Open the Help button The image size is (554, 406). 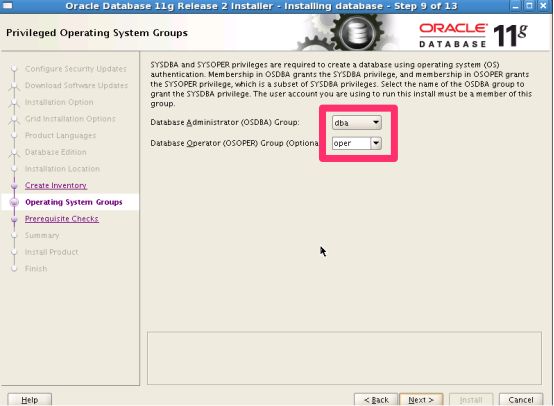click(x=30, y=400)
